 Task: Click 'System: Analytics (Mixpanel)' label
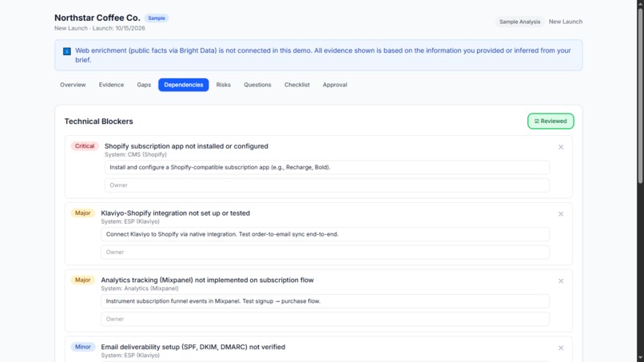point(140,288)
